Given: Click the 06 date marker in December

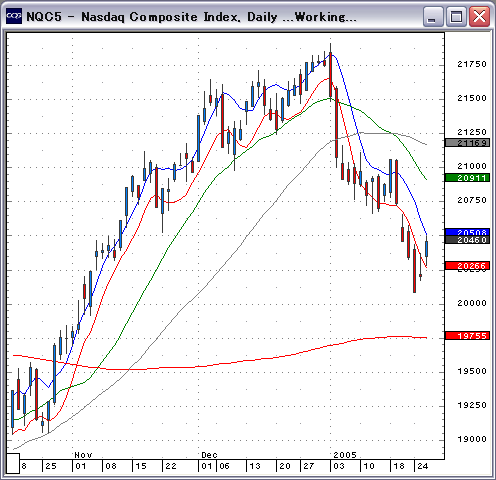Looking at the screenshot, I should (x=224, y=466).
